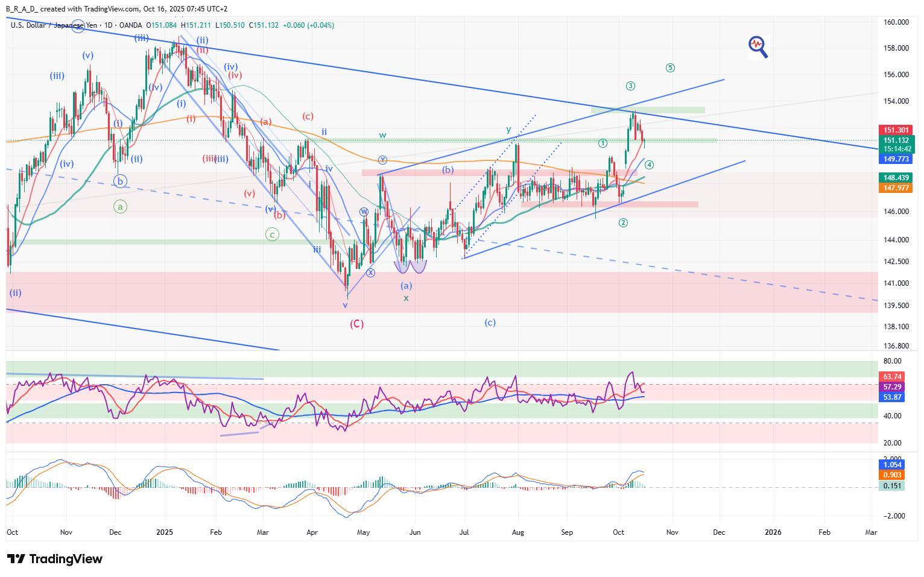Click the green circled wave 4 marker
This screenshot has width=924, height=577.
(x=649, y=165)
